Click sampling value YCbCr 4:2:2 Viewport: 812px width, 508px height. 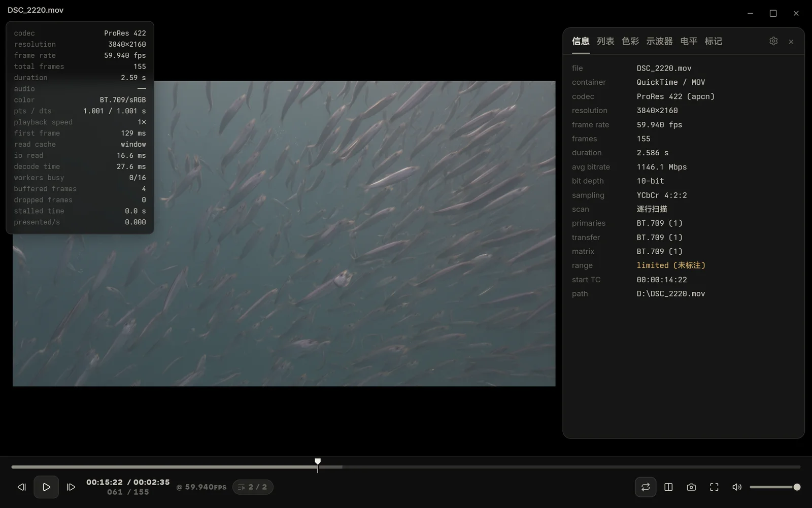662,195
